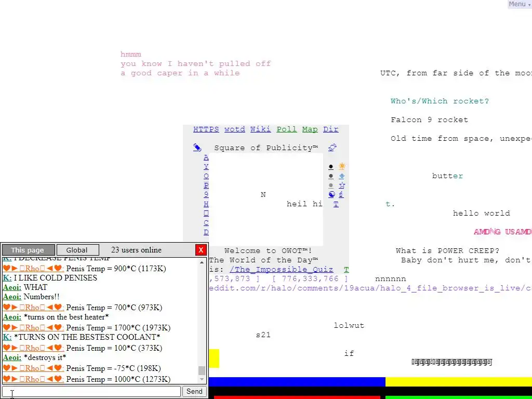The image size is (532, 399).
Task: Open the P link in the letter column
Action: (x=206, y=185)
